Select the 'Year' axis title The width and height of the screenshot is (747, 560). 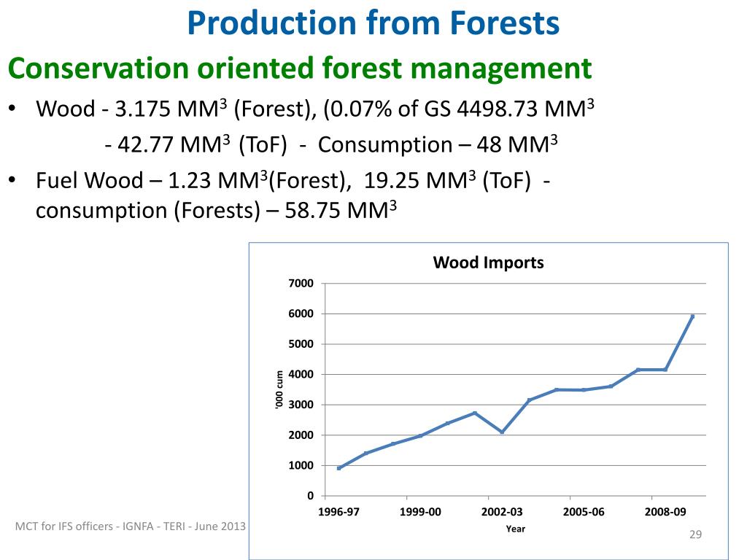516,529
